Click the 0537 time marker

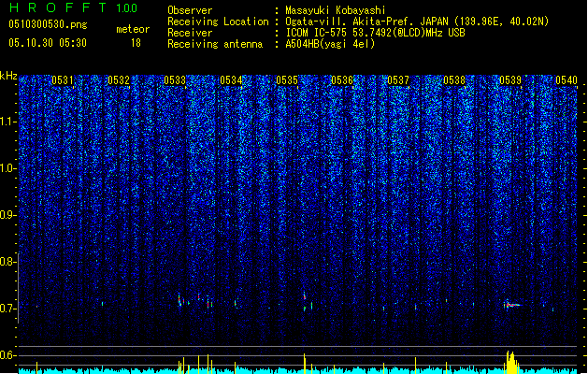398,79
